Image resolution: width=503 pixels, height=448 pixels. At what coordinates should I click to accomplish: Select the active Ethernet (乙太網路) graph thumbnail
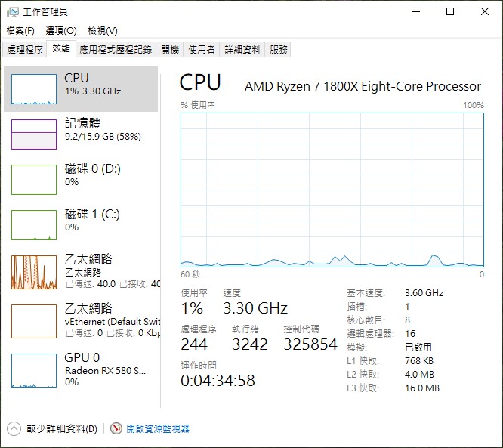34,272
